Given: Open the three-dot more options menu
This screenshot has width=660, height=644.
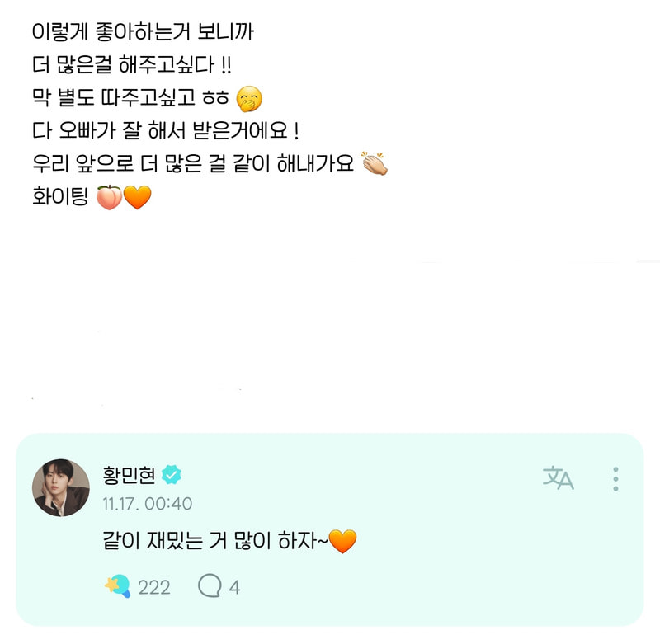Looking at the screenshot, I should (x=615, y=478).
